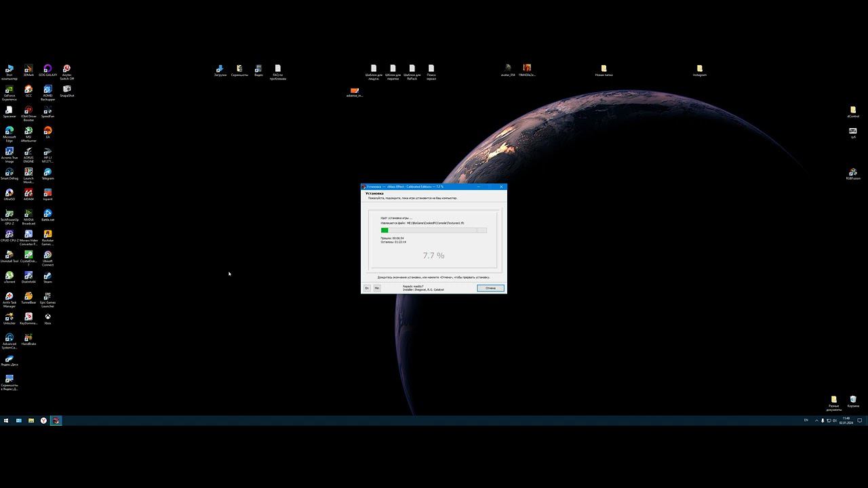Open the FAQ по проблемам file
Image resolution: width=868 pixels, height=488 pixels.
point(277,73)
